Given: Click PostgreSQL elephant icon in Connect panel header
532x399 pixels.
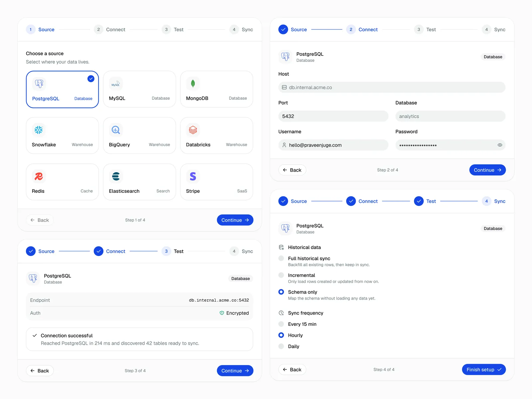Looking at the screenshot, I should click(x=285, y=57).
